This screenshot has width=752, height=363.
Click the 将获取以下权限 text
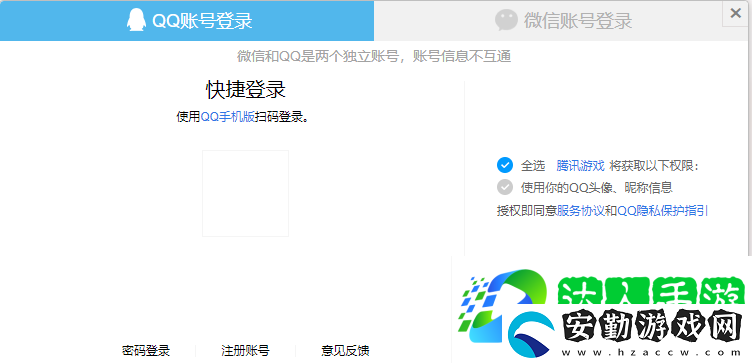655,166
